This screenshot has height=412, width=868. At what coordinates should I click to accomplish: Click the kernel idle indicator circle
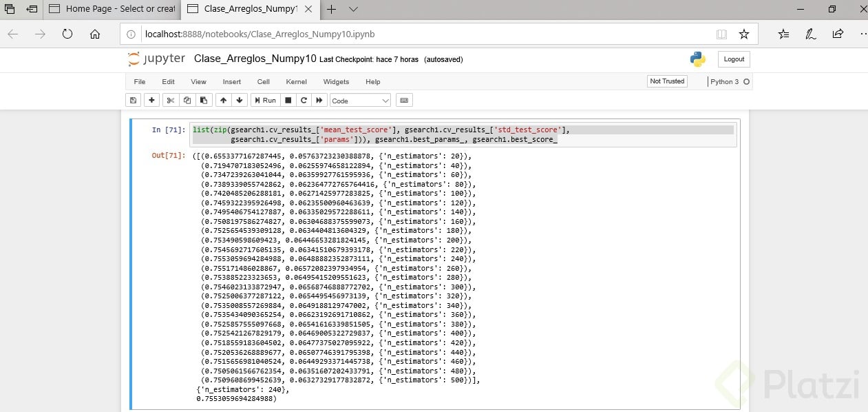pos(746,81)
